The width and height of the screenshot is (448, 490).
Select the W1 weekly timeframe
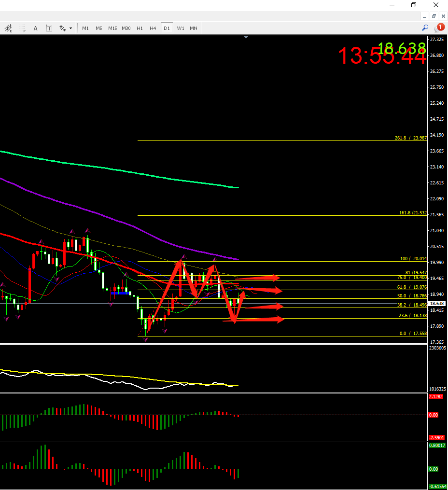click(180, 28)
